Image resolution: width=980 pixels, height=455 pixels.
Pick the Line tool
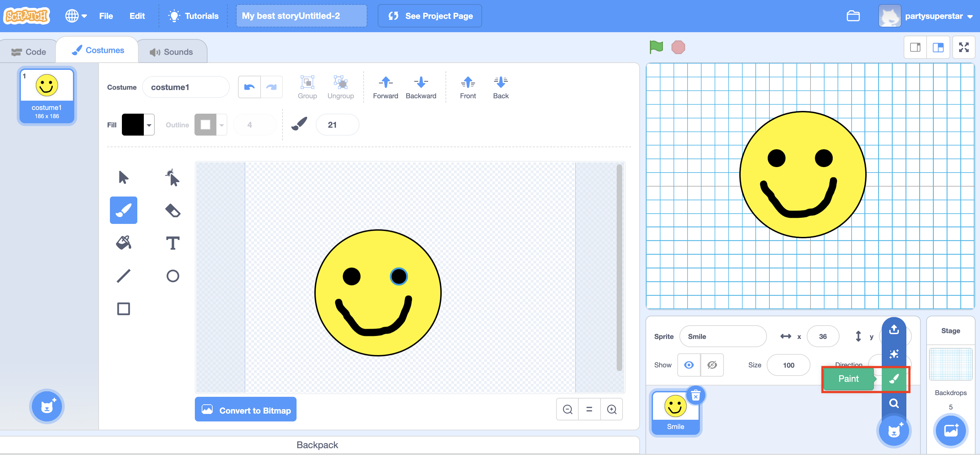(123, 276)
